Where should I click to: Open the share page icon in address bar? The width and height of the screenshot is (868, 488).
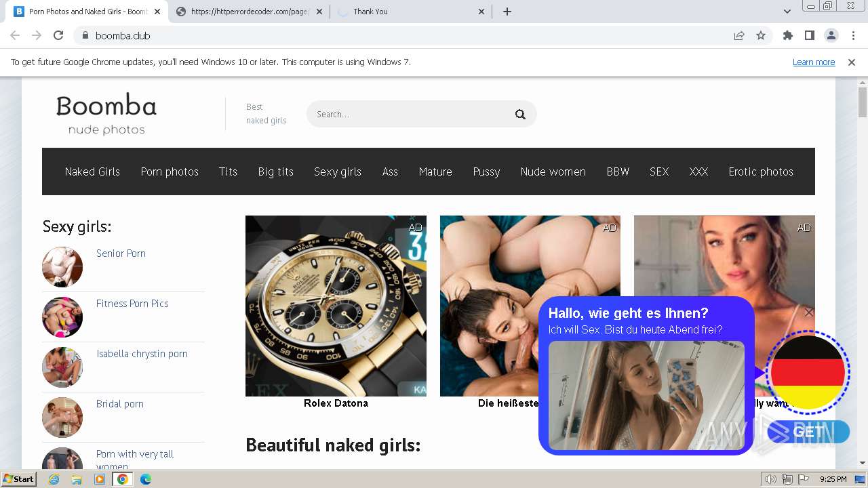coord(739,35)
